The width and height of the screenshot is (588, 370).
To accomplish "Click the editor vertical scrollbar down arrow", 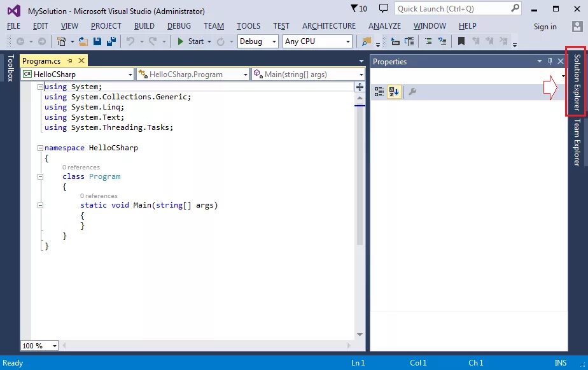I will pyautogui.click(x=360, y=334).
